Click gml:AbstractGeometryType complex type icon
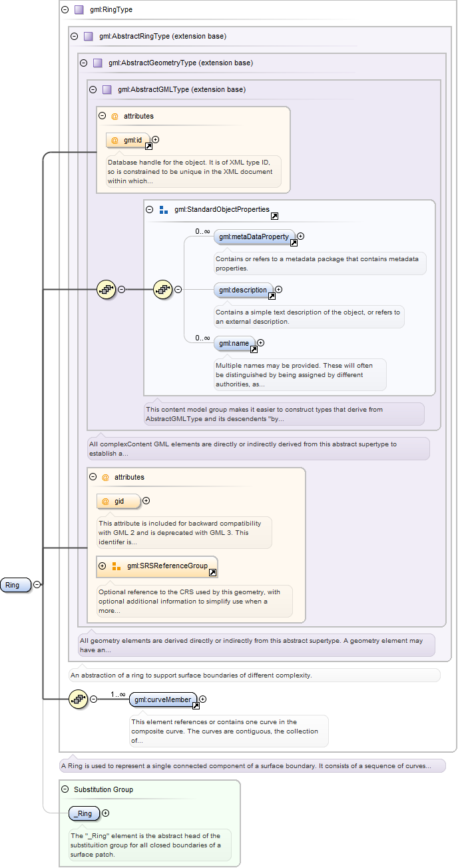Screen dimensions: 458x868 coord(98,63)
